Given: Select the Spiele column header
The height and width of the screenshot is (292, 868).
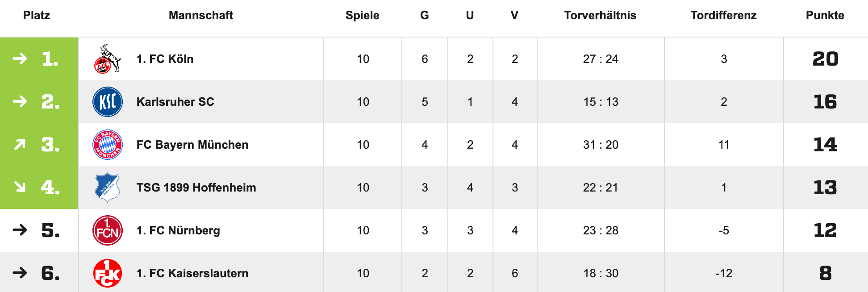Looking at the screenshot, I should coord(362,15).
